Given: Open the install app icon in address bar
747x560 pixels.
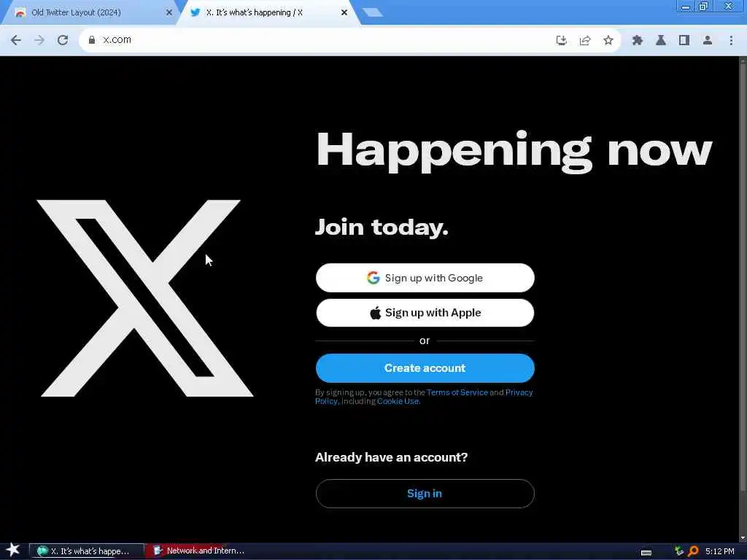Looking at the screenshot, I should 562,41.
